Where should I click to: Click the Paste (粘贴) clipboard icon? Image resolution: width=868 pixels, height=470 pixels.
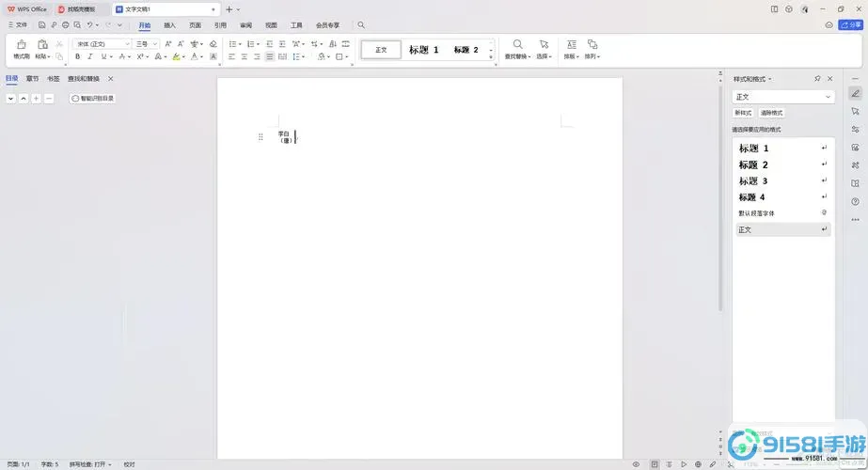coord(42,45)
